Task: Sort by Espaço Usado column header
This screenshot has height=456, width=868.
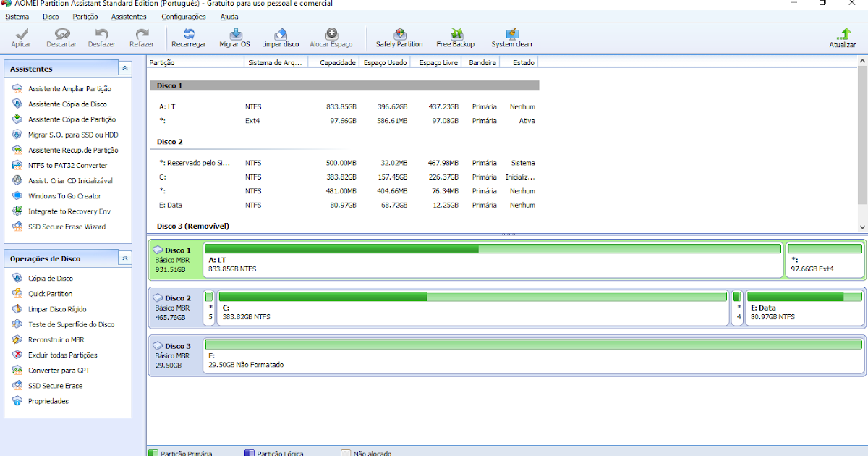Action: (x=385, y=62)
